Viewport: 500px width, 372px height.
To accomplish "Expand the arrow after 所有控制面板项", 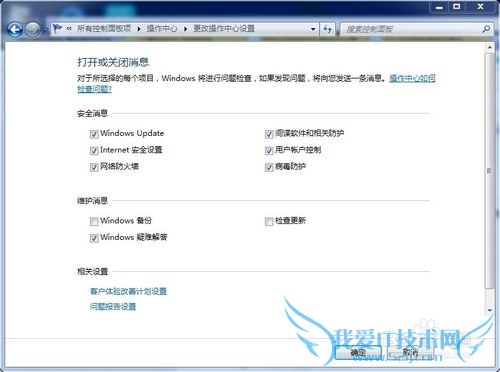I will (x=139, y=29).
